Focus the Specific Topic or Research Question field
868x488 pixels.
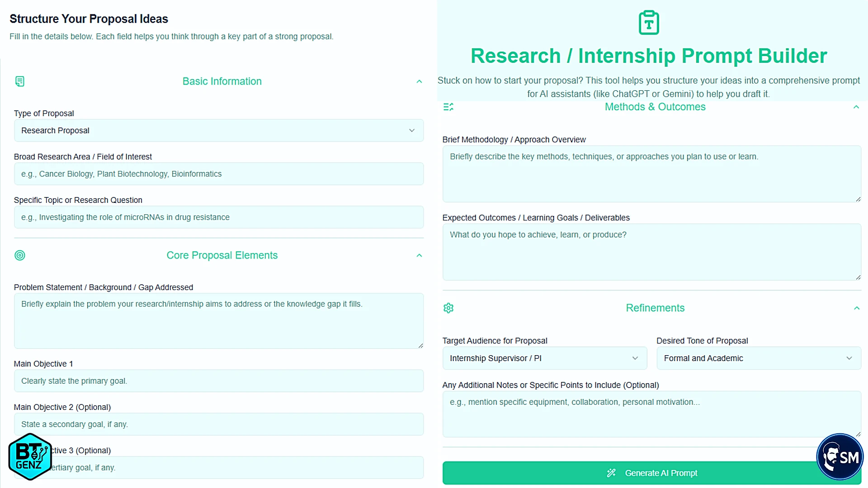219,217
